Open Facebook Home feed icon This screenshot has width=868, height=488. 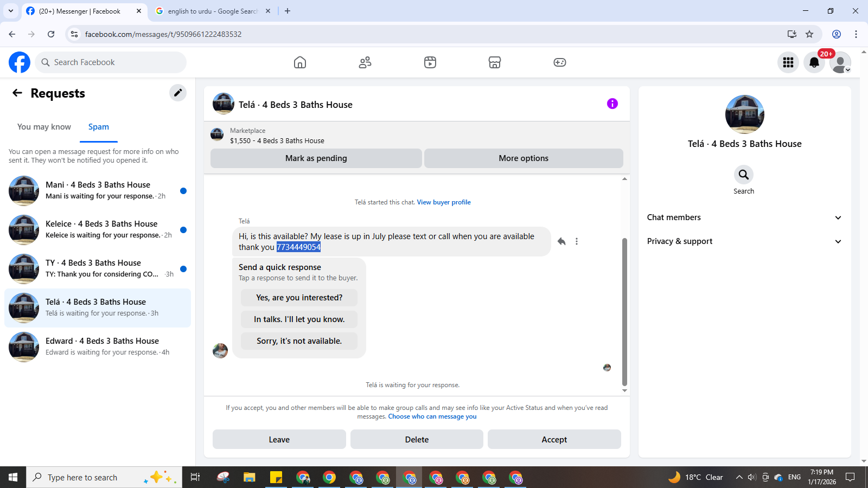pyautogui.click(x=300, y=62)
